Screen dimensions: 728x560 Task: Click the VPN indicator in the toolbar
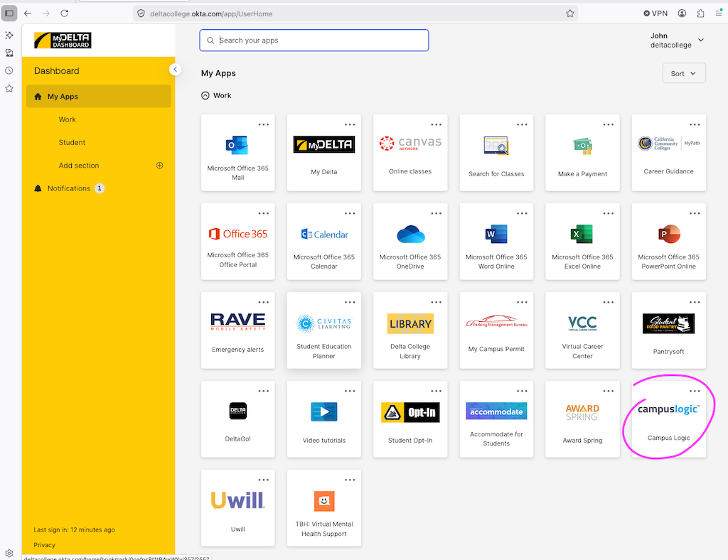coord(655,14)
